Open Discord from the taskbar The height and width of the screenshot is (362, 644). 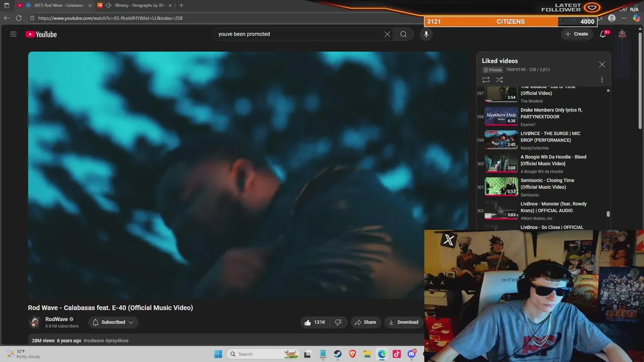click(412, 354)
